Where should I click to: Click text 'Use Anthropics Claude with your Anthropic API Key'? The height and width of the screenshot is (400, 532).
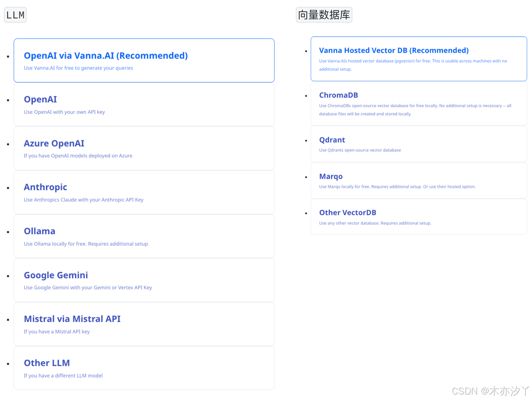[x=84, y=200]
